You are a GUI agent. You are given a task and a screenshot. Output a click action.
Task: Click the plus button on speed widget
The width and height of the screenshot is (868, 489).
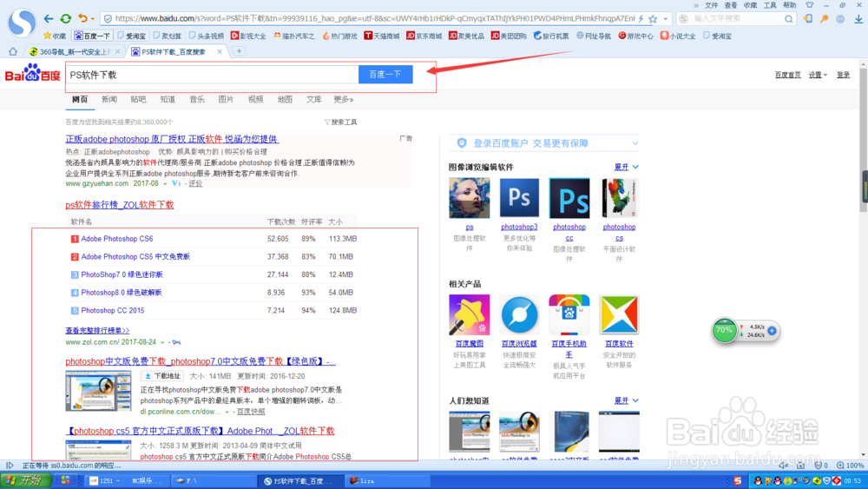772,331
